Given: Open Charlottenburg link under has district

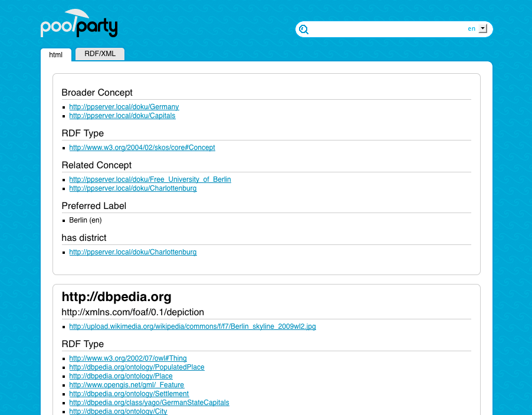Looking at the screenshot, I should [x=133, y=252].
